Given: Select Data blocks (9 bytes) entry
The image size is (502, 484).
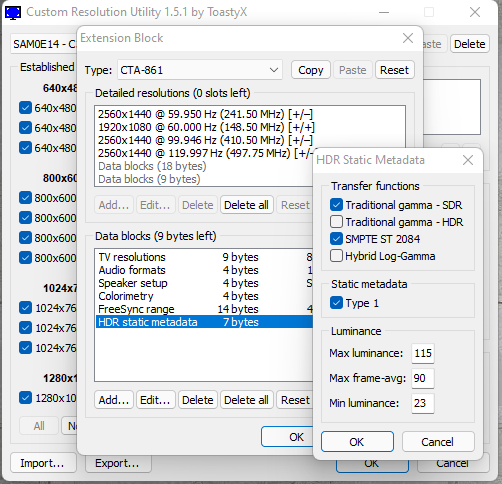Looking at the screenshot, I should 149,179.
